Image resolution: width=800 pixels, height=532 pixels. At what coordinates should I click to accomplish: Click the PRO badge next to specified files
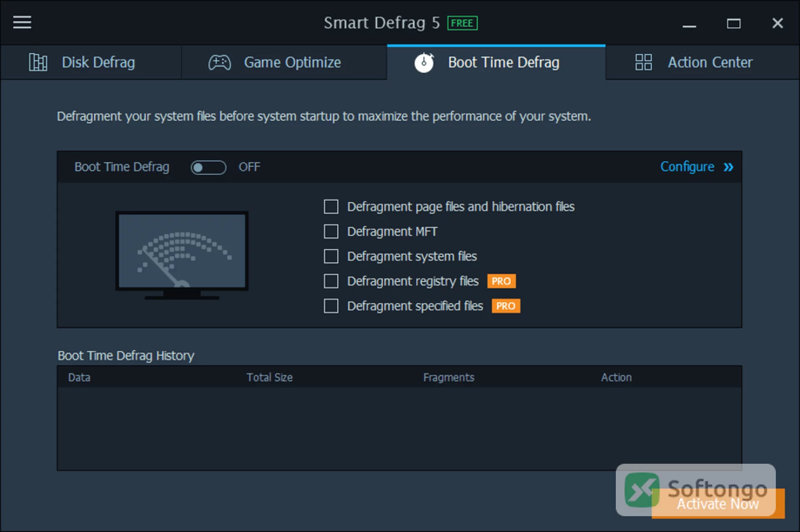(506, 306)
